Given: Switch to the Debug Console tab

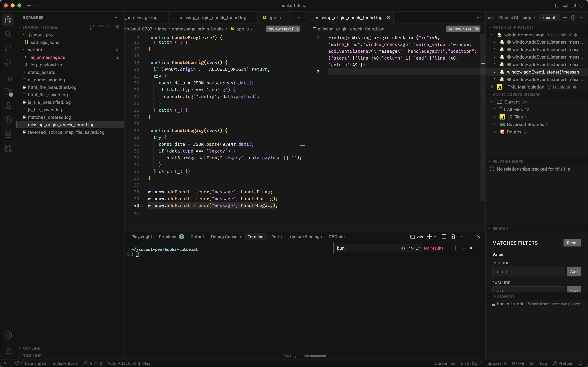Looking at the screenshot, I should (x=226, y=237).
